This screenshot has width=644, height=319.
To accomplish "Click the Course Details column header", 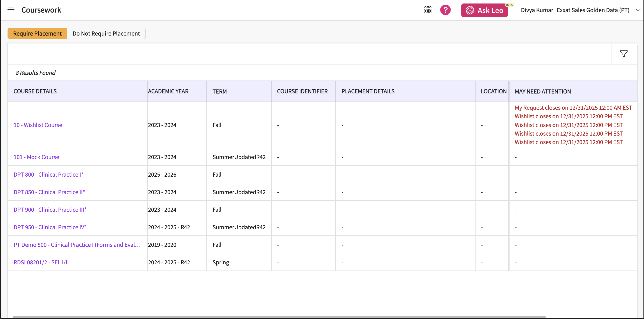I will coord(35,91).
